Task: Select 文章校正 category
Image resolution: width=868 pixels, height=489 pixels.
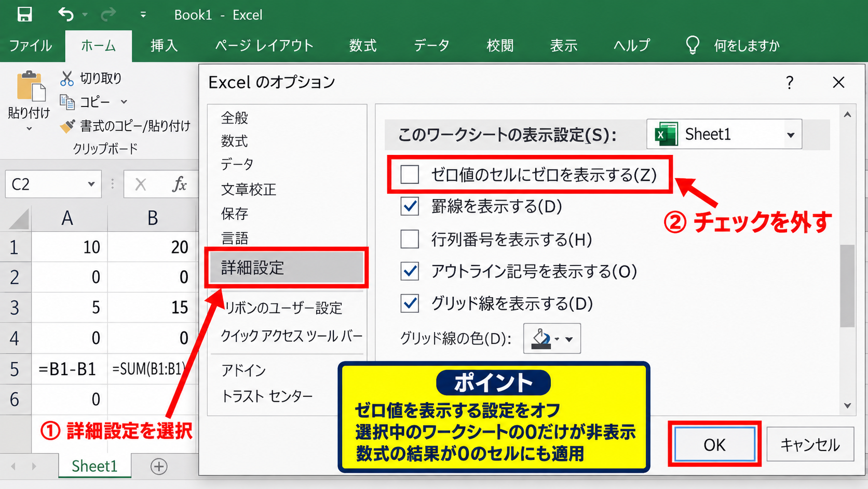Action: coord(249,190)
